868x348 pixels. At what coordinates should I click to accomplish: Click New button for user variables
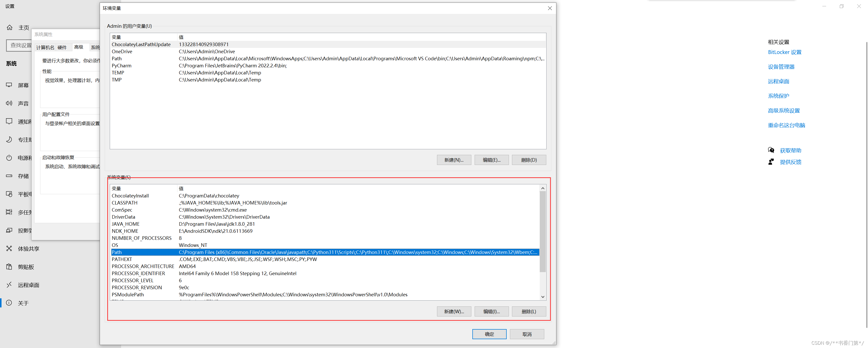(x=453, y=160)
